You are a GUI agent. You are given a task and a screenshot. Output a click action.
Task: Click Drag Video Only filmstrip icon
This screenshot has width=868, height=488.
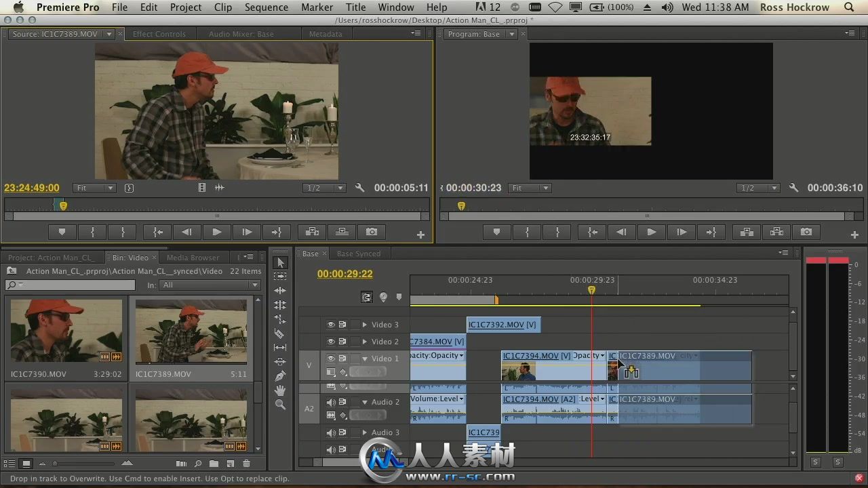pos(201,188)
